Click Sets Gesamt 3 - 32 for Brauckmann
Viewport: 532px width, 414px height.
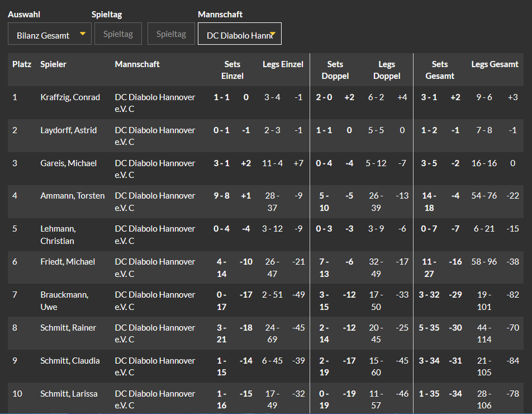point(429,295)
